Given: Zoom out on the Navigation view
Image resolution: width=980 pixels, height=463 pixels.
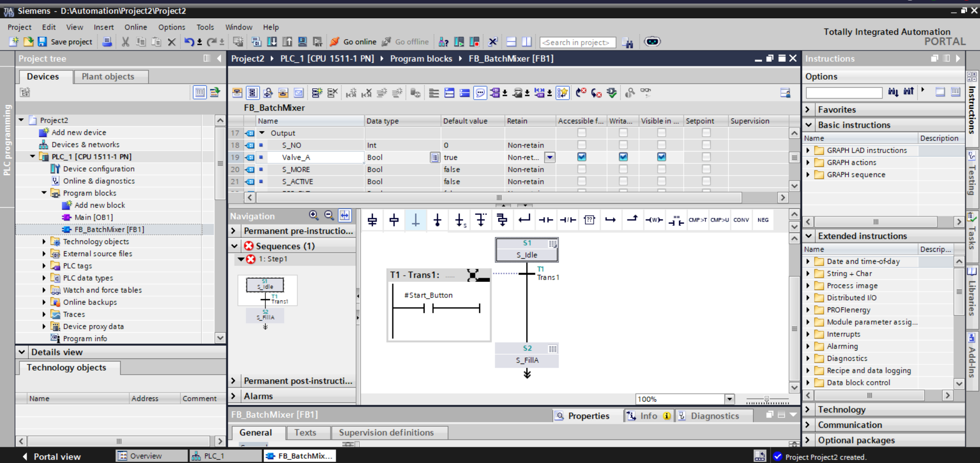Looking at the screenshot, I should tap(329, 215).
